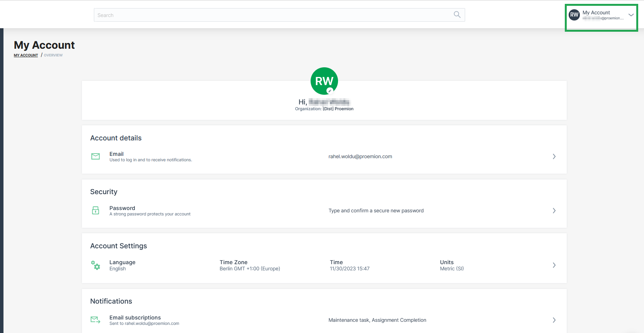Expand the My Account dropdown chevron
Image resolution: width=644 pixels, height=333 pixels.
click(631, 15)
